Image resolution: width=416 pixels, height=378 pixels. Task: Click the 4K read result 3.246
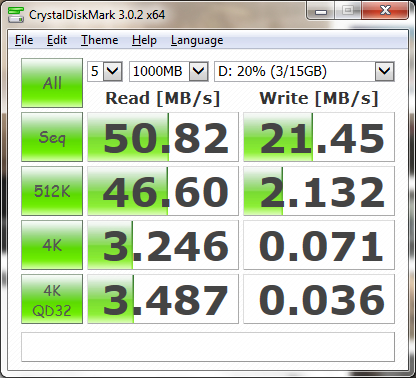click(163, 245)
